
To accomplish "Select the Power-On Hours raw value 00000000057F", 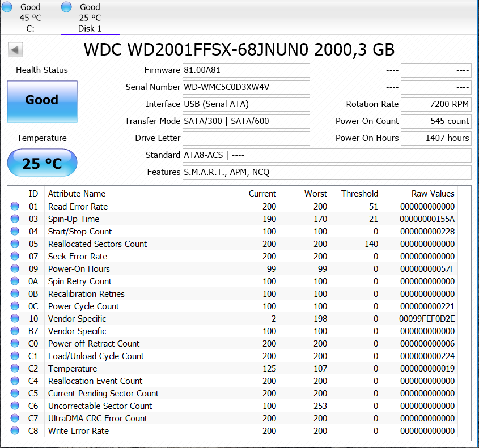I will point(427,269).
